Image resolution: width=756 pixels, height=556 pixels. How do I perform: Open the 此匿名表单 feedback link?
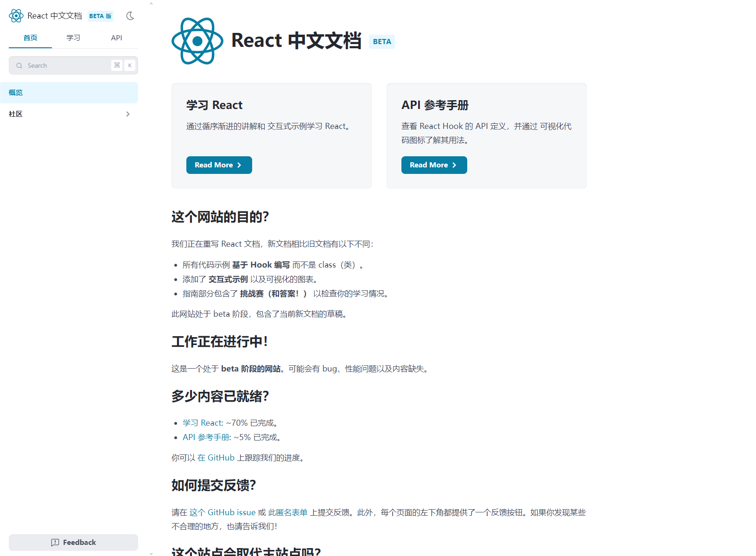pyautogui.click(x=288, y=512)
